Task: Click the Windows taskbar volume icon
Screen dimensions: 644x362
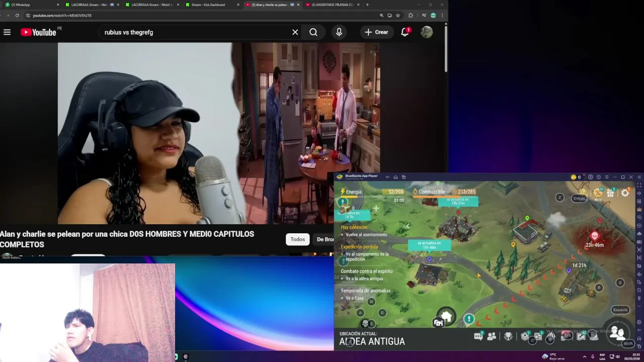Action: coord(619,356)
